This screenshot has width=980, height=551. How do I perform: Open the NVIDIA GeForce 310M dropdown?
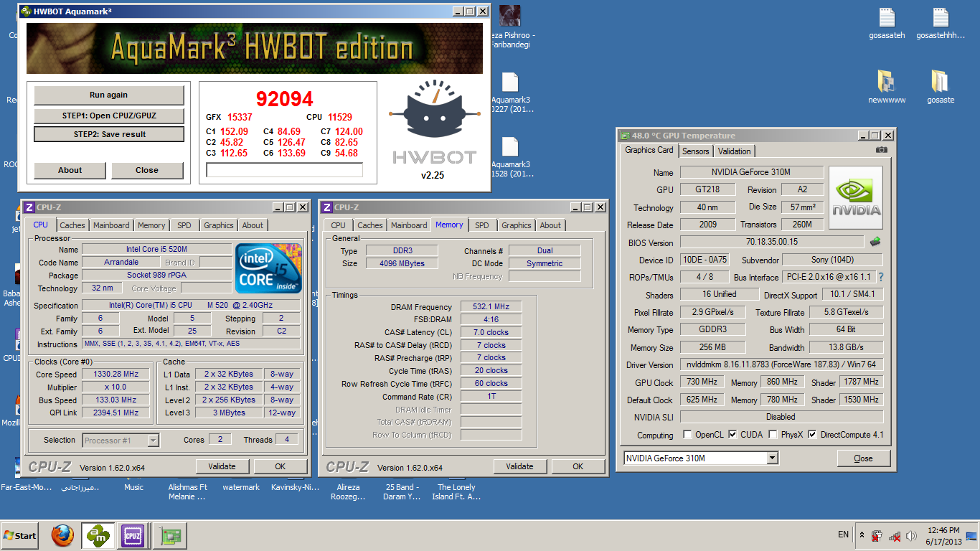pyautogui.click(x=772, y=458)
